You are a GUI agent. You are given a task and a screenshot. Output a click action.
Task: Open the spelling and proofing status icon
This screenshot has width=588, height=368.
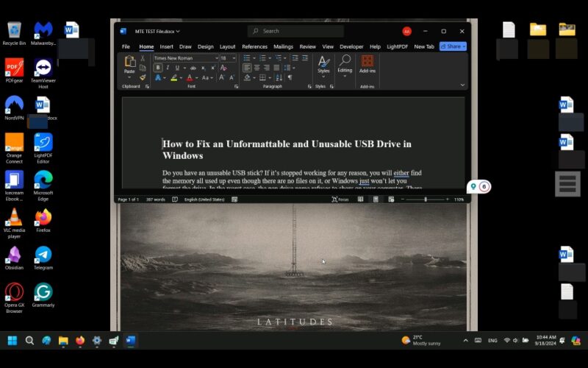(175, 199)
